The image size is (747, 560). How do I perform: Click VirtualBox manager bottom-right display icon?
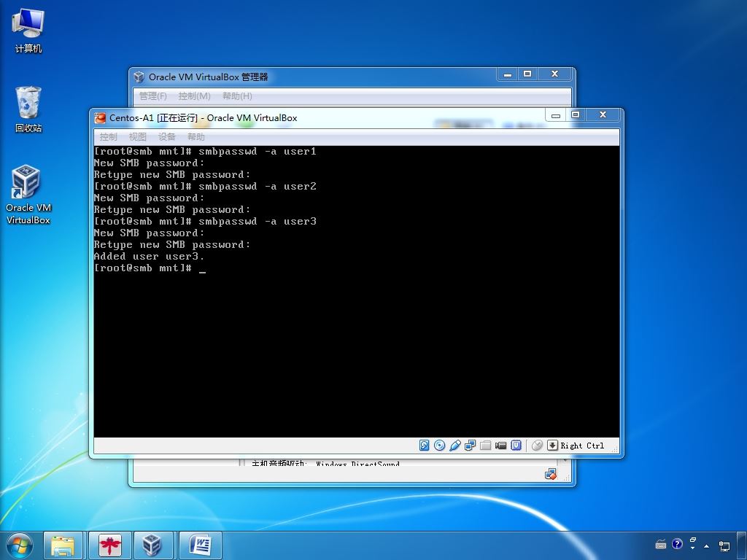(551, 474)
